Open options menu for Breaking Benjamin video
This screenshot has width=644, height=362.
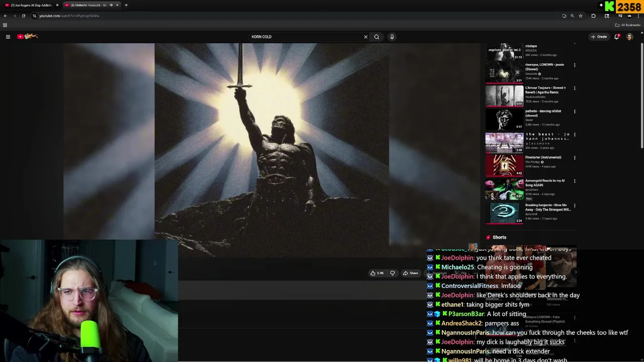(575, 206)
